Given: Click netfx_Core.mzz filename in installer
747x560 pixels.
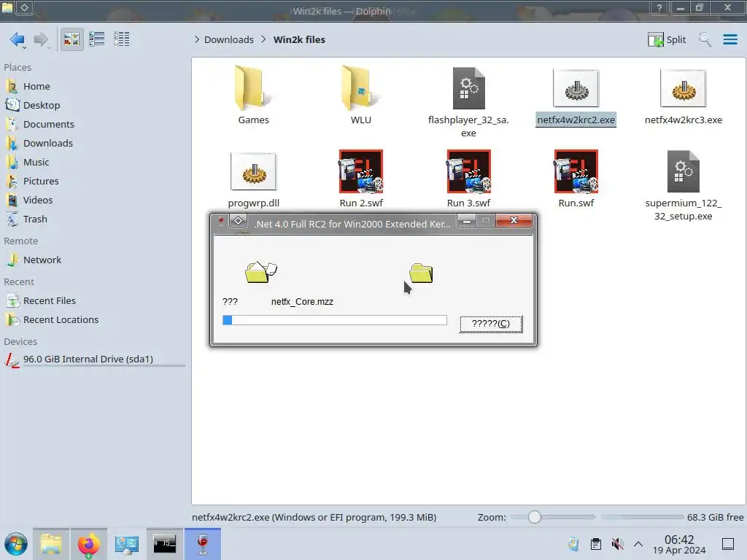Looking at the screenshot, I should click(x=302, y=301).
